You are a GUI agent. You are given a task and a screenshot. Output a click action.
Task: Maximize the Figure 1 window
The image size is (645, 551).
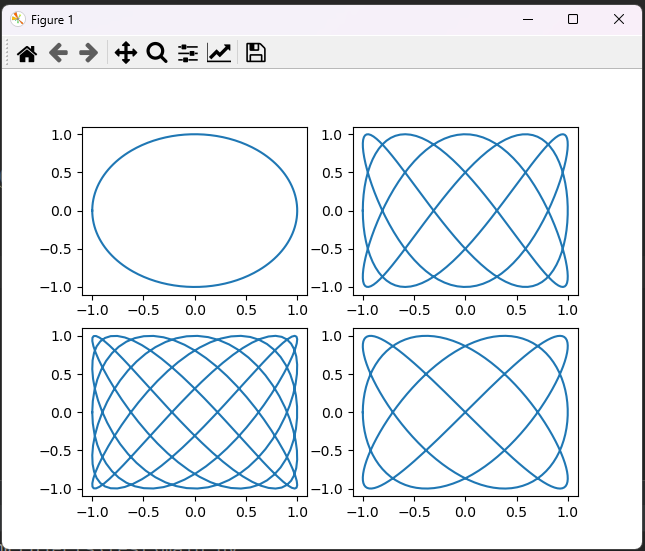click(x=573, y=19)
